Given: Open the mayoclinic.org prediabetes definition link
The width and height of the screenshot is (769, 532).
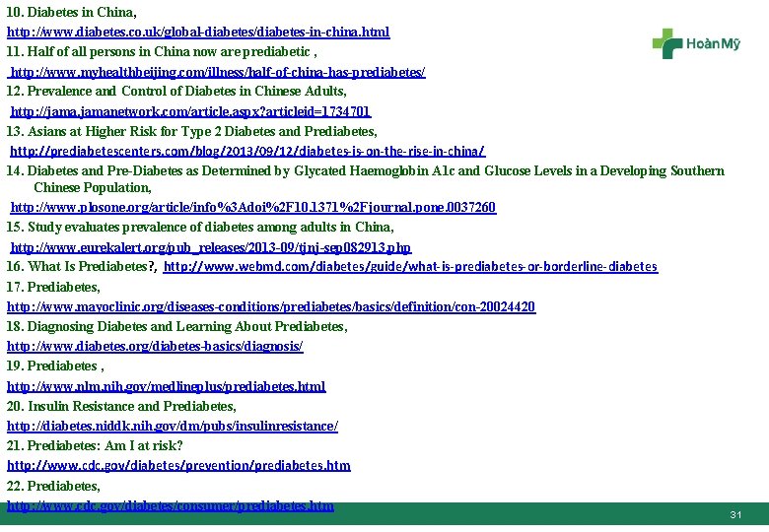Looking at the screenshot, I should point(271,306).
